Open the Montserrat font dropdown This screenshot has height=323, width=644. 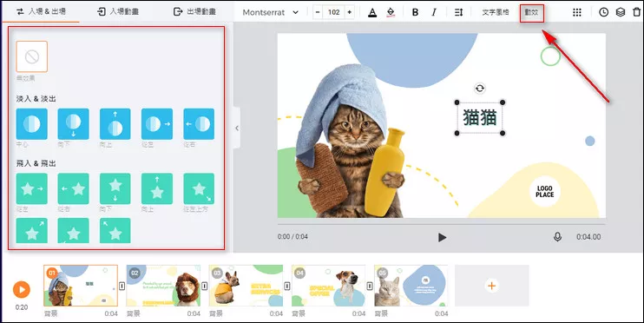[270, 12]
